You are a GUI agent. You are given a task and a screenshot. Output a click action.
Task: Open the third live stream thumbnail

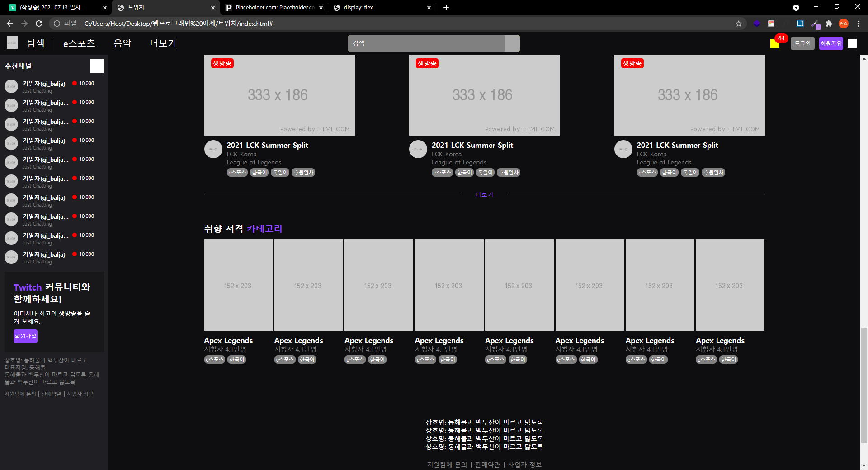[x=689, y=95]
